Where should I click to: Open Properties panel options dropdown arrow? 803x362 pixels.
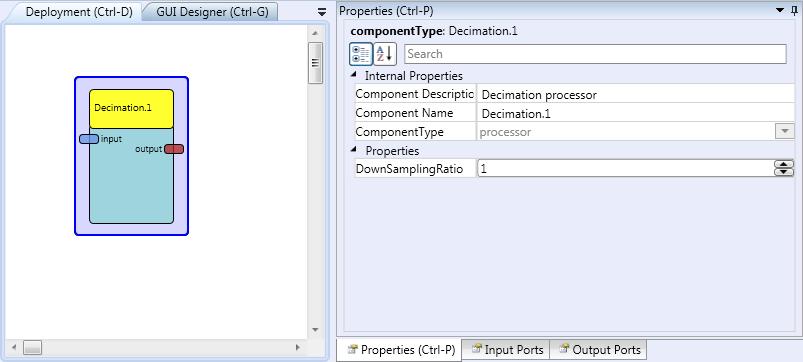[x=780, y=10]
